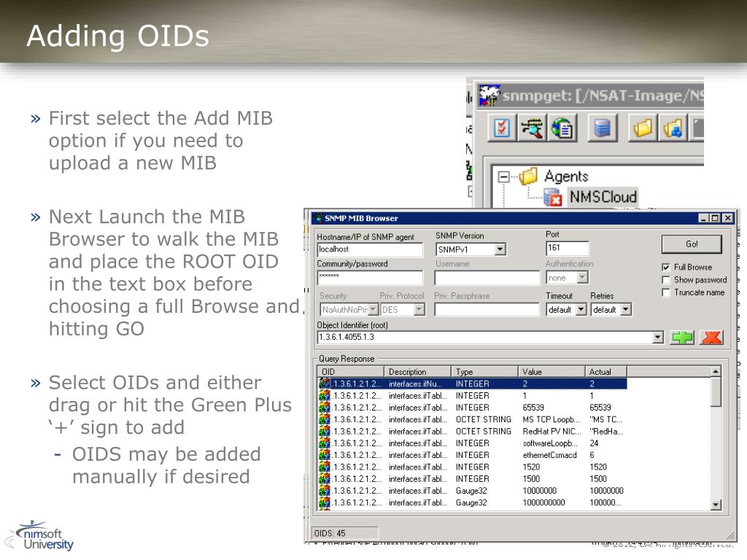Click the yellow folder icon in snmpget toolbar

pyautogui.click(x=643, y=128)
